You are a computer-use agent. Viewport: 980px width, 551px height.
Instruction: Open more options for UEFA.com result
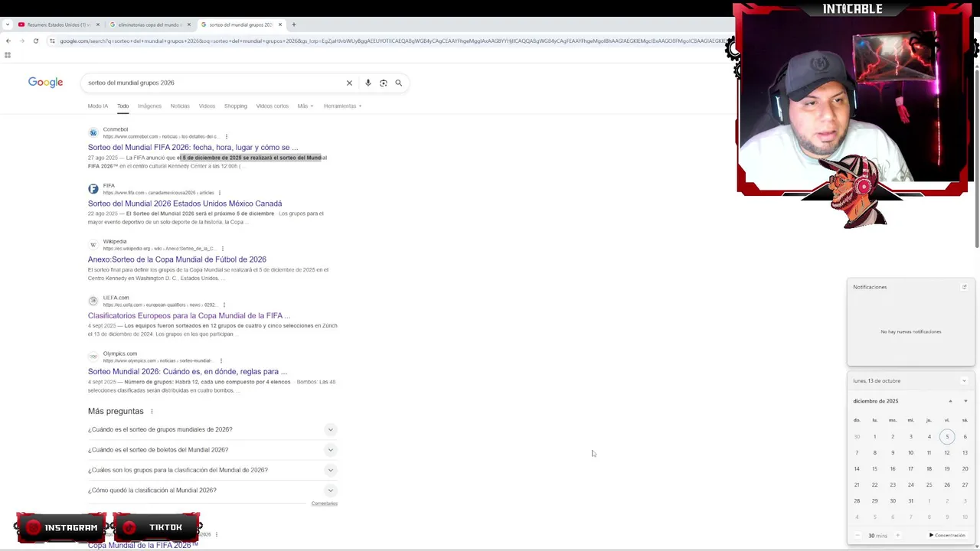click(x=224, y=305)
